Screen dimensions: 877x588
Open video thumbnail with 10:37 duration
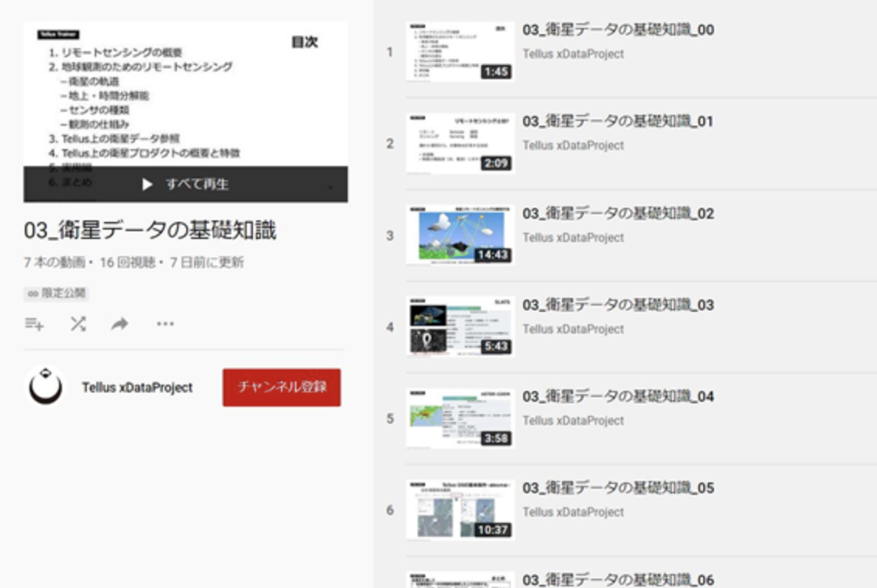pyautogui.click(x=459, y=510)
